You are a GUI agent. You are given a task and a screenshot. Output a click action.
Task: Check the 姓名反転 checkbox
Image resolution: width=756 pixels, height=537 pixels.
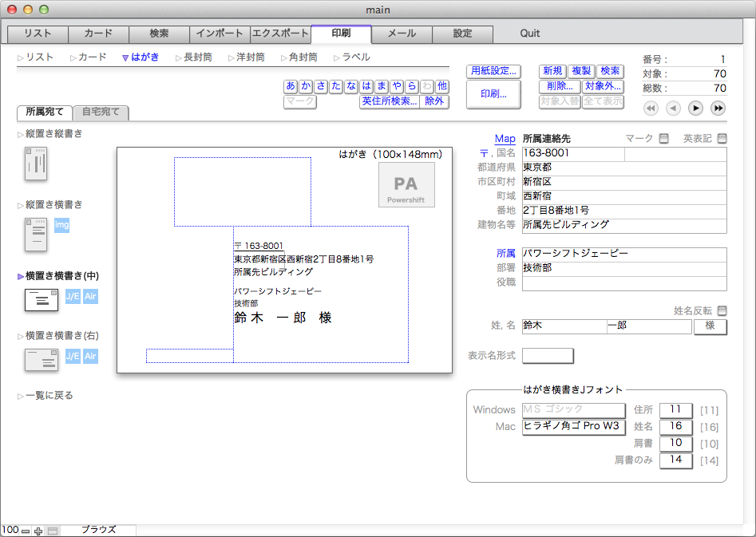pos(722,311)
